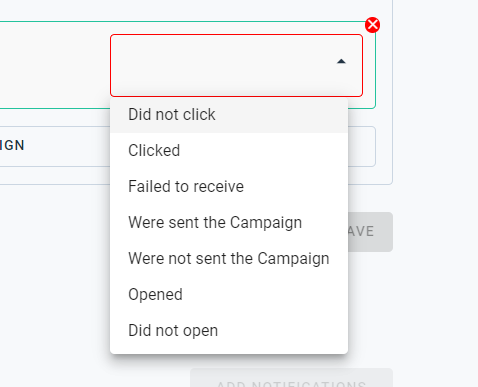Click the highlighted first entry in the list
The height and width of the screenshot is (387, 478).
229,115
